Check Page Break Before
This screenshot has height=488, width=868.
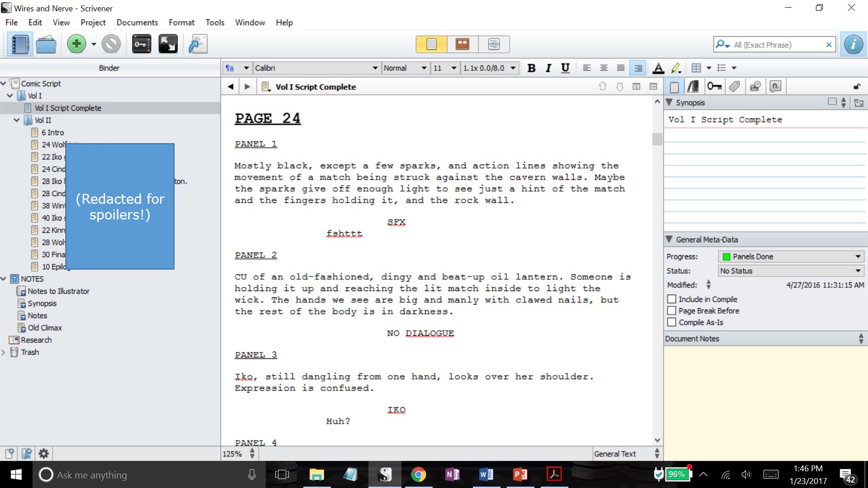(x=672, y=310)
